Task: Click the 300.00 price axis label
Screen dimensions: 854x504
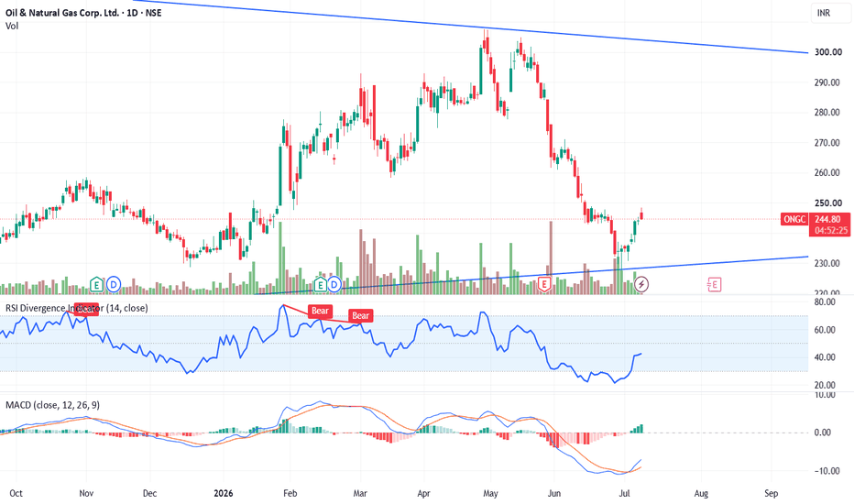Action: tap(827, 52)
